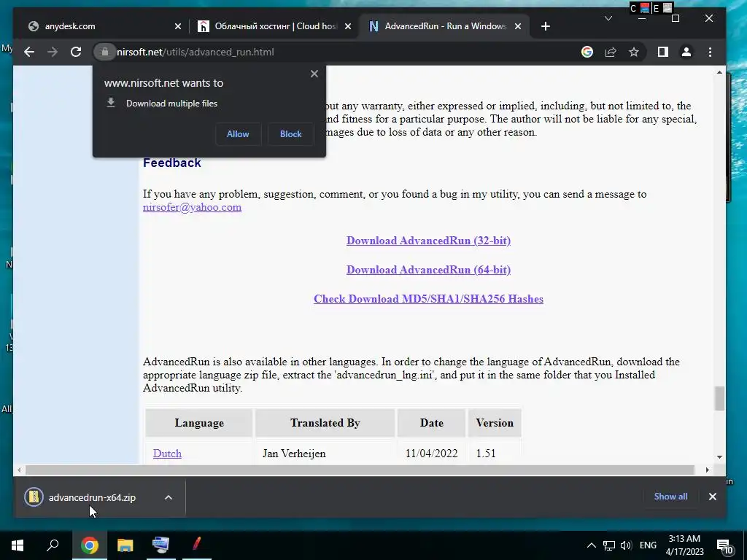Click the Google icon in address bar
This screenshot has width=747, height=560.
tap(587, 52)
